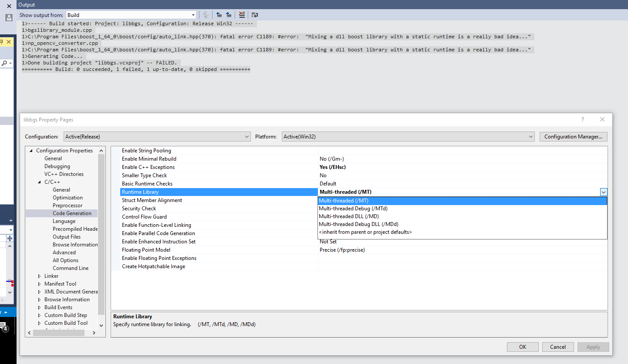
Task: Go to previous message in Output window
Action: pyautogui.click(x=219, y=14)
